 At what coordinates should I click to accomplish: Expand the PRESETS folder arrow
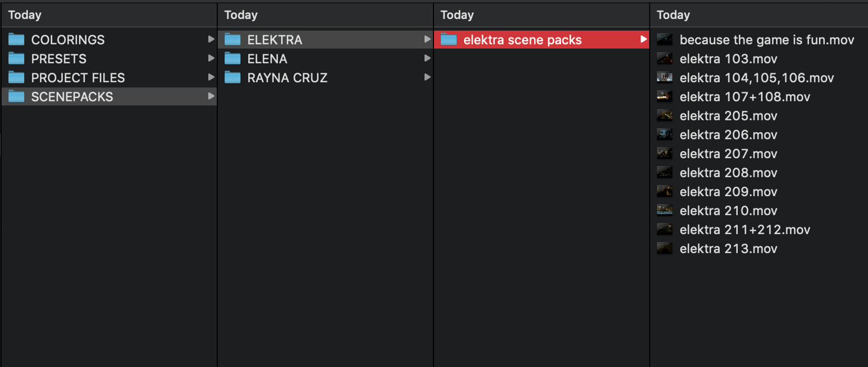tap(211, 59)
